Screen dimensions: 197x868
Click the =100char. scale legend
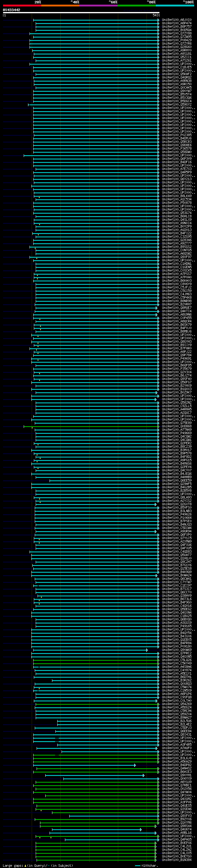(x=146, y=865)
